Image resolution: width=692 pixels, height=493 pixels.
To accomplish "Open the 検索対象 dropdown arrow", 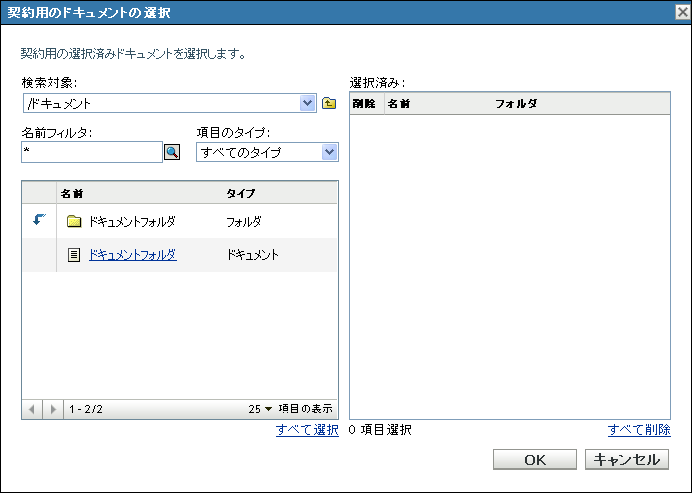I will coord(308,103).
